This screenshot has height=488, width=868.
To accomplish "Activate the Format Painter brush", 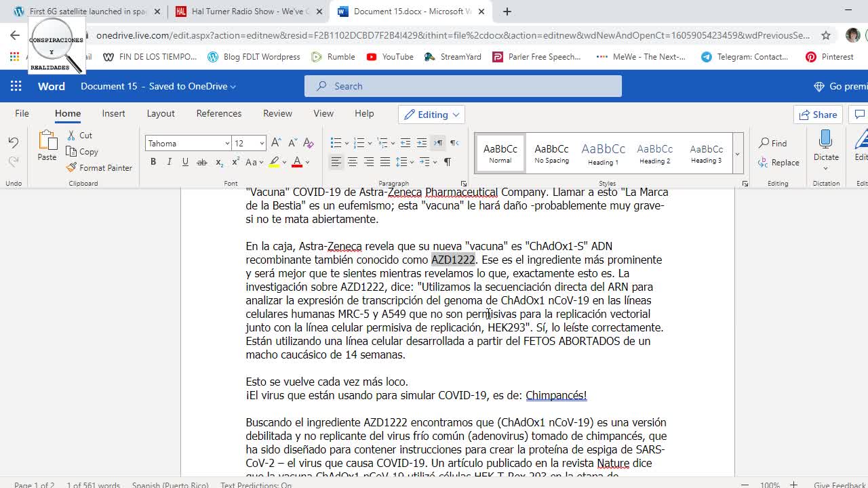I will 99,167.
